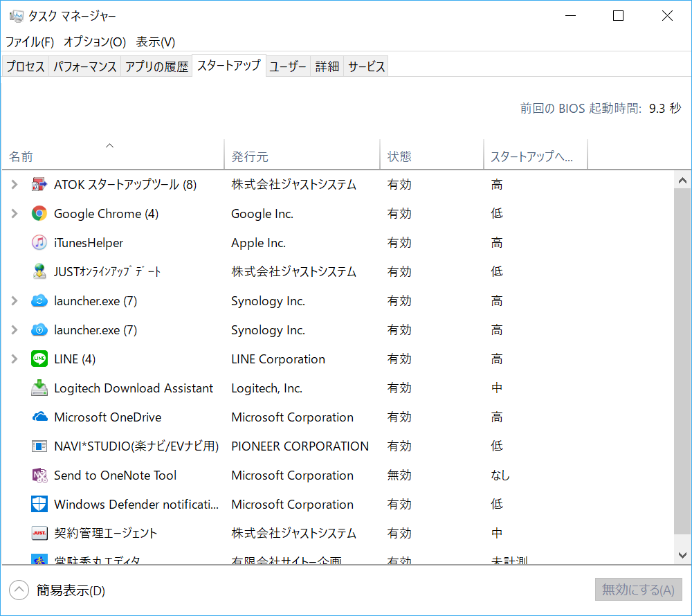
Task: Click the PIONEER CORPORATION publisher cell
Action: pyautogui.click(x=300, y=446)
